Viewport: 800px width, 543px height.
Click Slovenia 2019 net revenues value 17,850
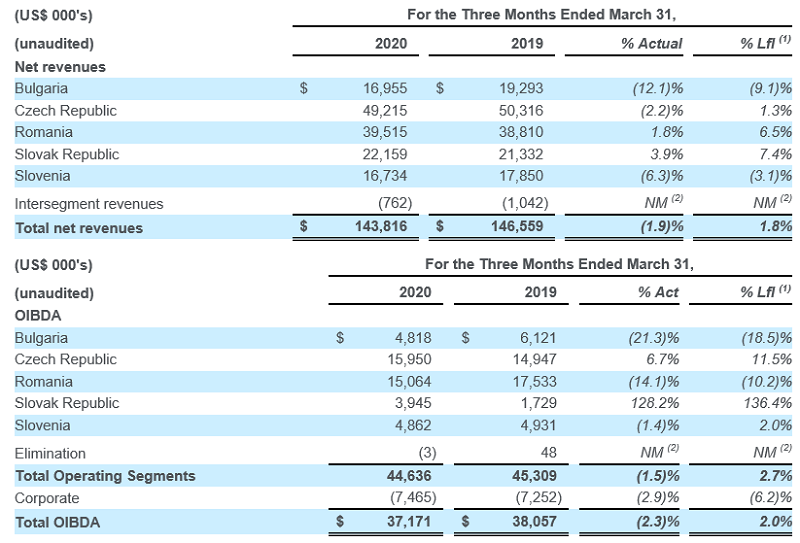[523, 176]
